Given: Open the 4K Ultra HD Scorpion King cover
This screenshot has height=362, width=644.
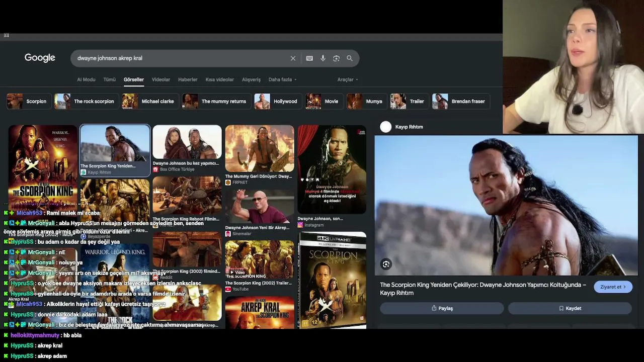Looking at the screenshot, I should click(x=332, y=280).
